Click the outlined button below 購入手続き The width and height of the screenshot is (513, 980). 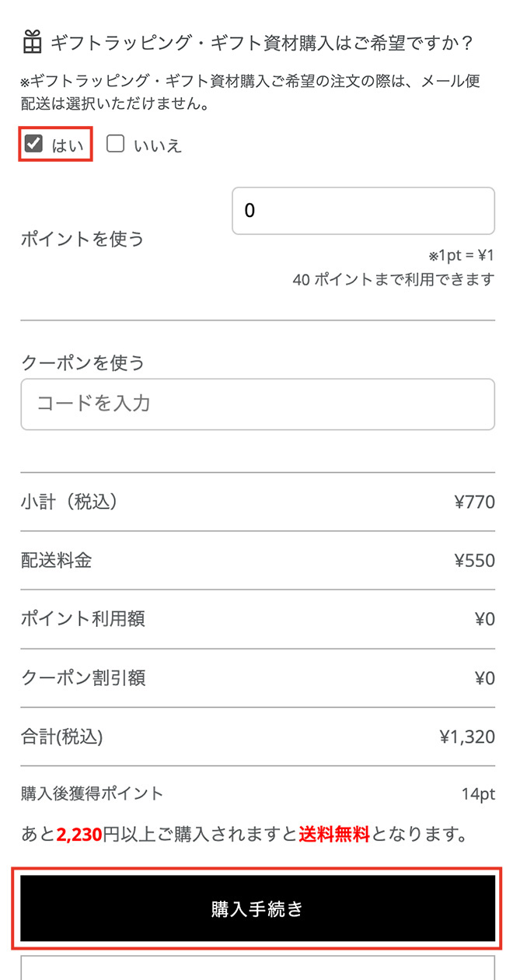point(257,968)
